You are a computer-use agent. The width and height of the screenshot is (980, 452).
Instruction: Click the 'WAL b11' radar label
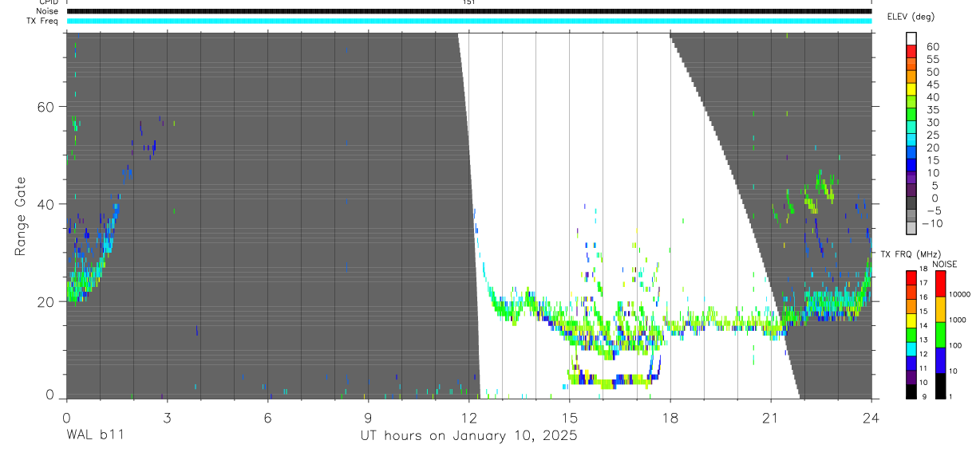tap(94, 436)
